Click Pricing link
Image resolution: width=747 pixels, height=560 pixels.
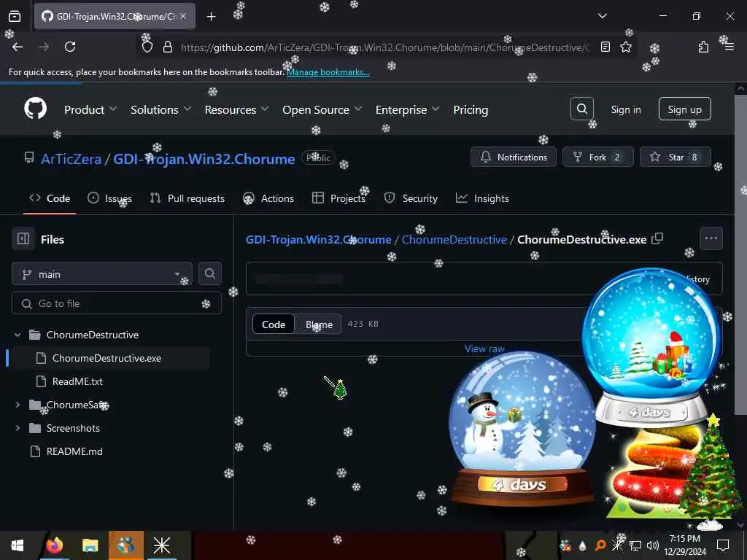point(471,109)
